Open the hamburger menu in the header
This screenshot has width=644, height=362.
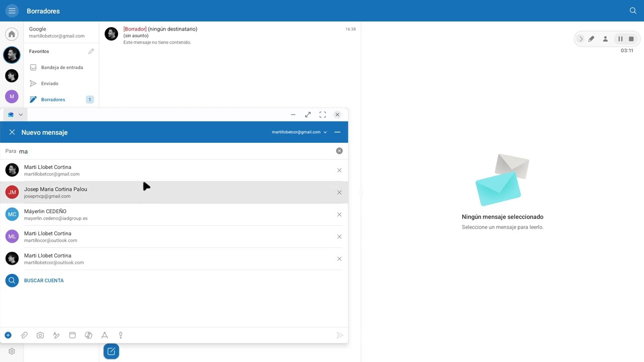click(12, 11)
